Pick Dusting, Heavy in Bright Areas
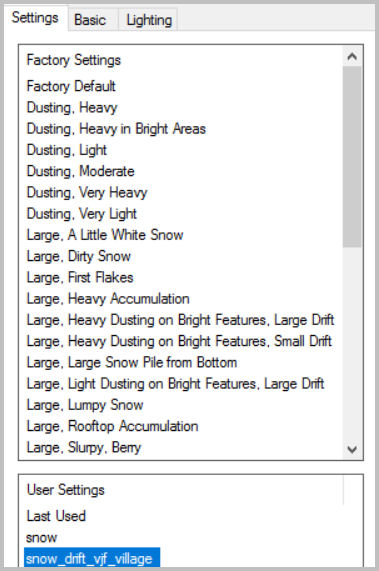379x571 pixels. tap(116, 129)
